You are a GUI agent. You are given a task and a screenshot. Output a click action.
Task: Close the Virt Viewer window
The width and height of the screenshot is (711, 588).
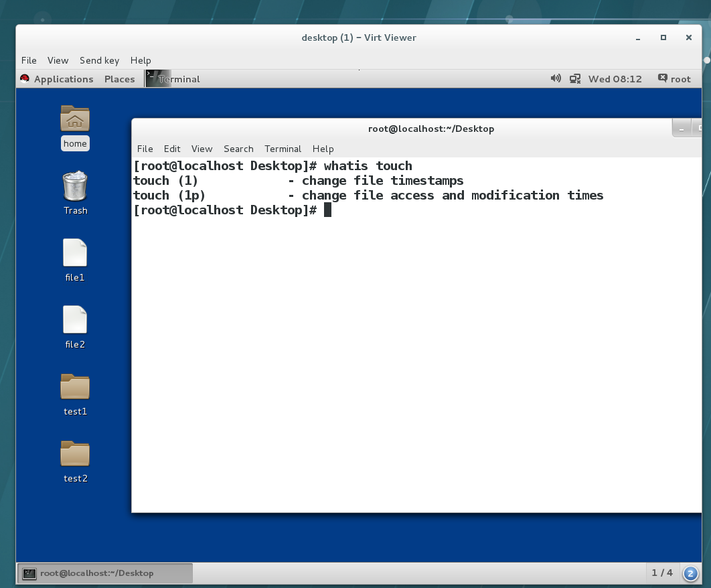pos(689,38)
